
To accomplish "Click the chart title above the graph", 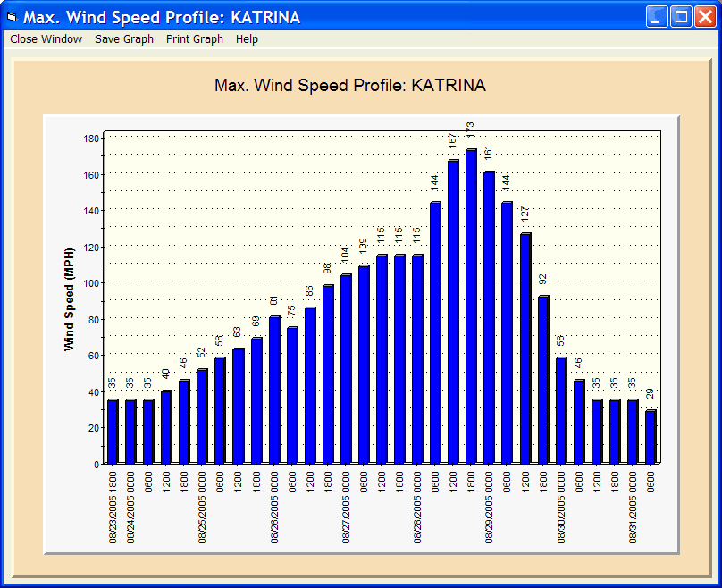I will (350, 86).
